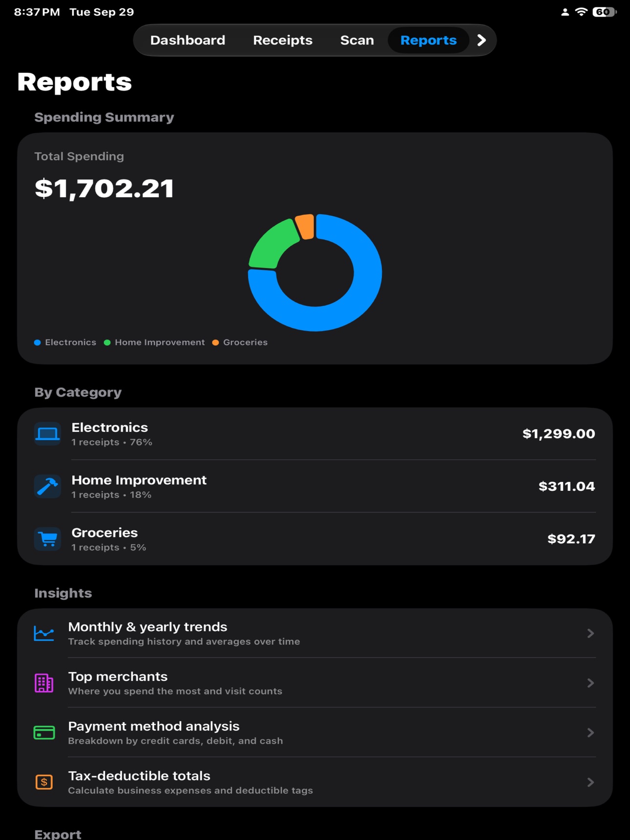Viewport: 630px width, 840px height.
Task: Click the green Home Improvement legend dot
Action: click(x=107, y=342)
